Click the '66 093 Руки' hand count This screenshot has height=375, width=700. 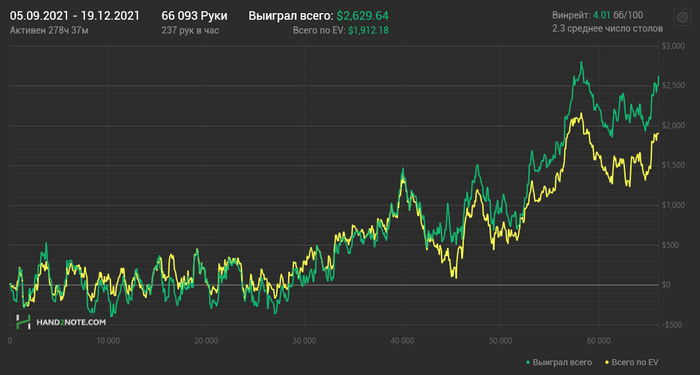pos(194,16)
